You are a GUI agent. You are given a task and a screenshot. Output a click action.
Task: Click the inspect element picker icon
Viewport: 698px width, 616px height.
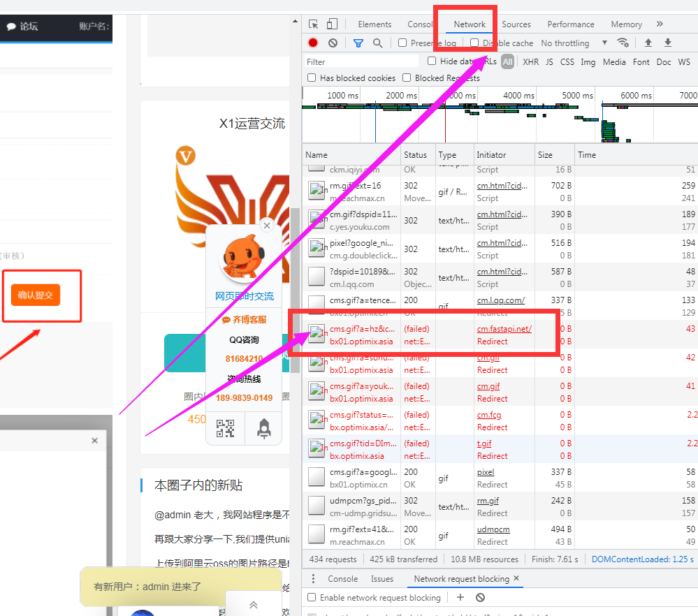coord(314,24)
